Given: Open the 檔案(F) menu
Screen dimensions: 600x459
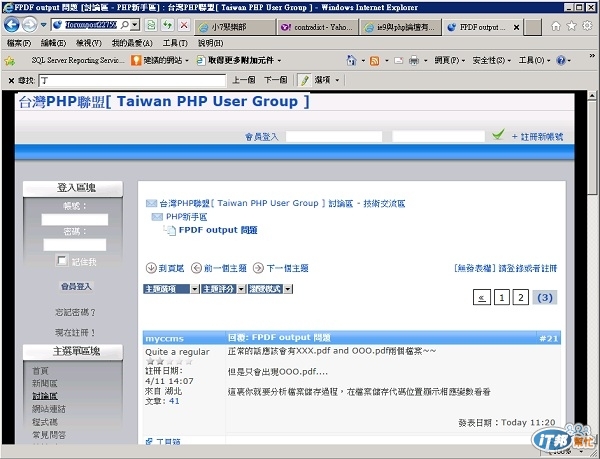Looking at the screenshot, I should 19,43.
